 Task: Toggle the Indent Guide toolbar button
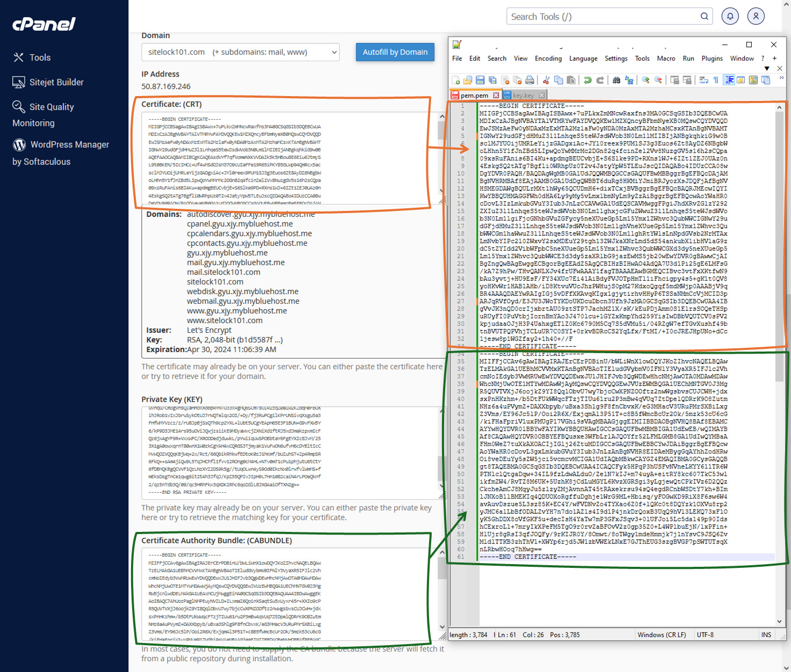point(729,80)
